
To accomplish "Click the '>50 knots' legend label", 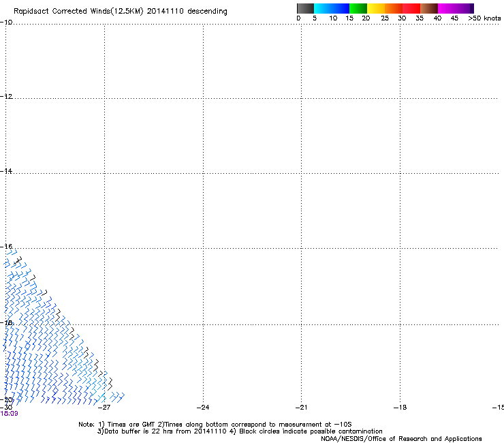I will (x=484, y=18).
